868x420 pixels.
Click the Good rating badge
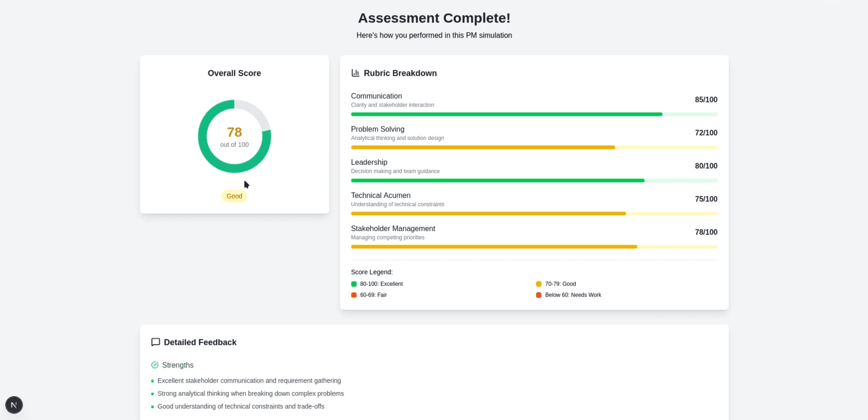point(234,195)
